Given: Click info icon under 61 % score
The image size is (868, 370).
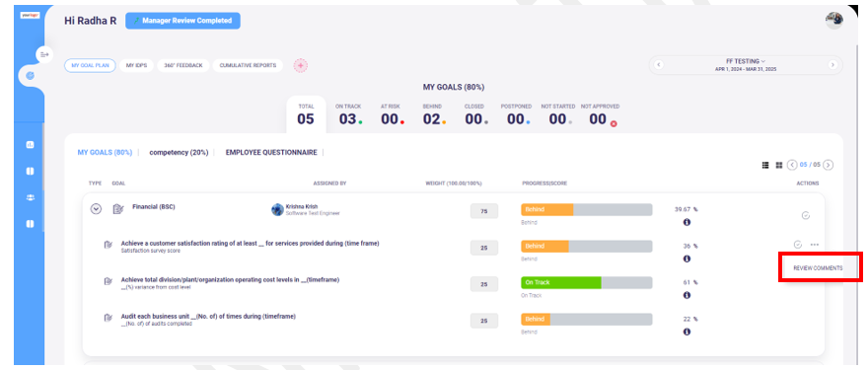Looking at the screenshot, I should [687, 295].
